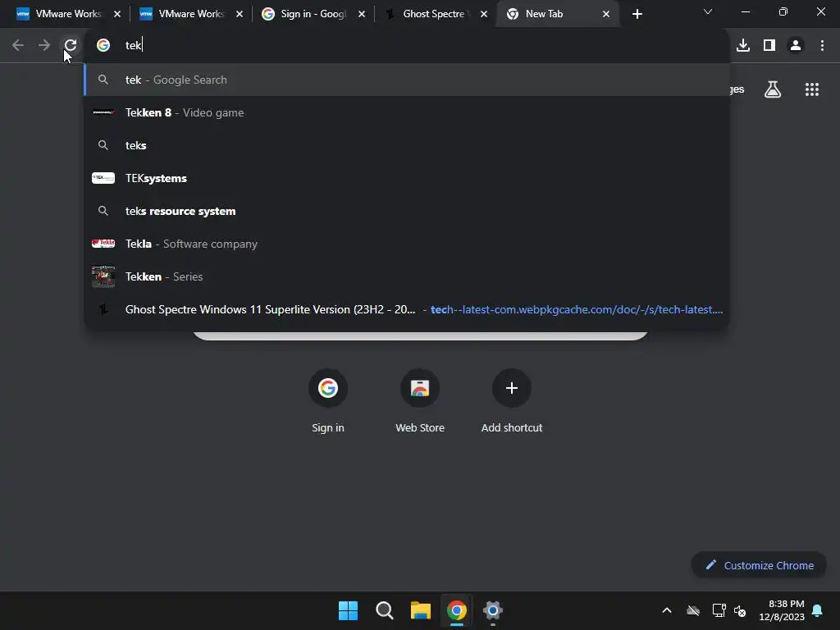Open the Web Store shortcut tile
Image resolution: width=840 pixels, height=630 pixels.
point(420,400)
